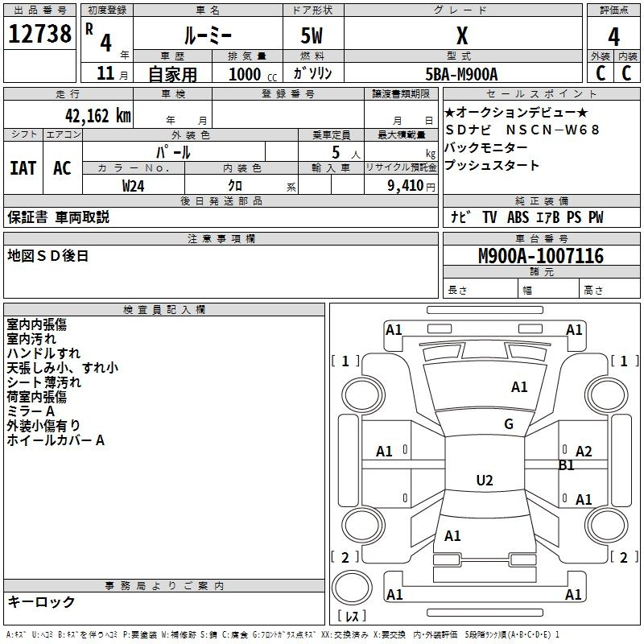Click the A1 mark on the hood
The image size is (644, 644).
tap(519, 387)
